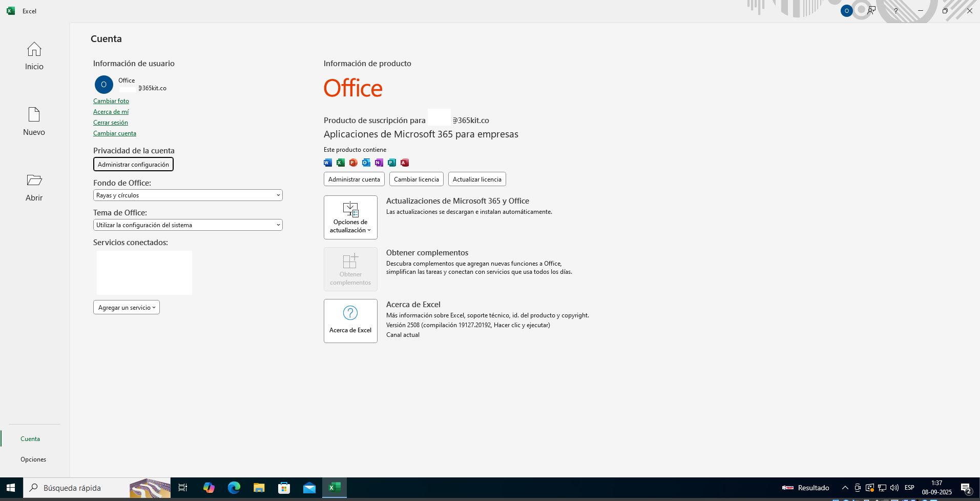Open Task View on the taskbar
Viewport: 980px width, 501px height.
(183, 488)
